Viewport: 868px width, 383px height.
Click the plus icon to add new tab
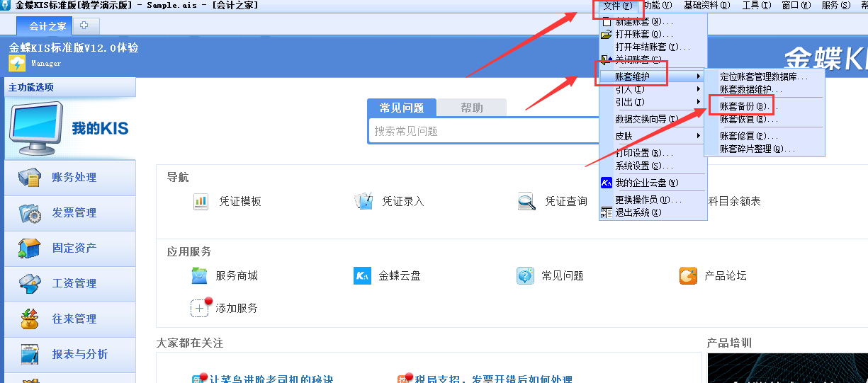(84, 25)
